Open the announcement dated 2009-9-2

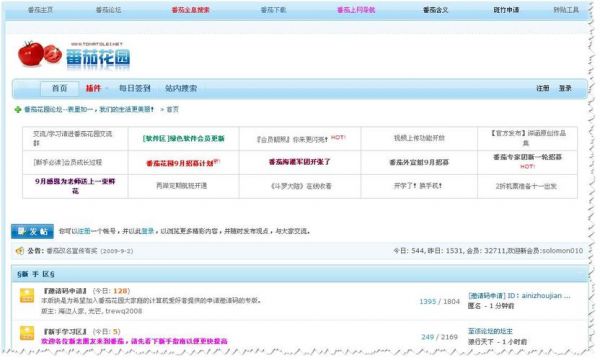point(90,251)
